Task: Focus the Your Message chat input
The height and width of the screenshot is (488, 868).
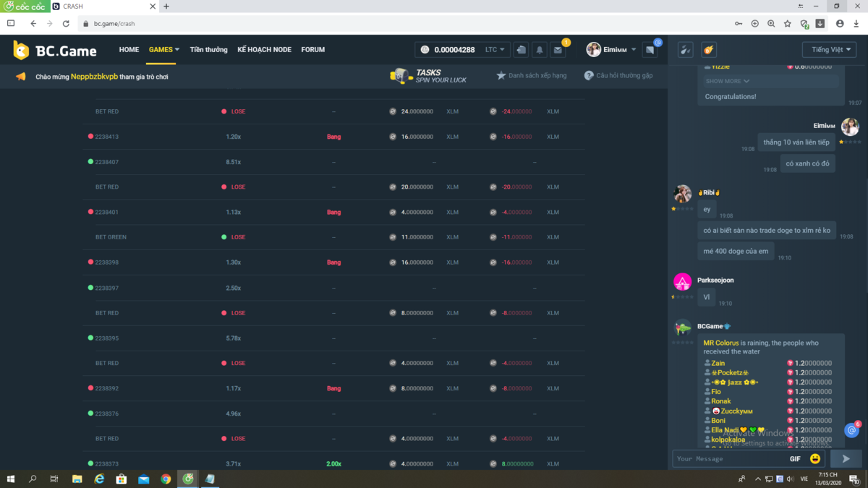Action: [727, 458]
